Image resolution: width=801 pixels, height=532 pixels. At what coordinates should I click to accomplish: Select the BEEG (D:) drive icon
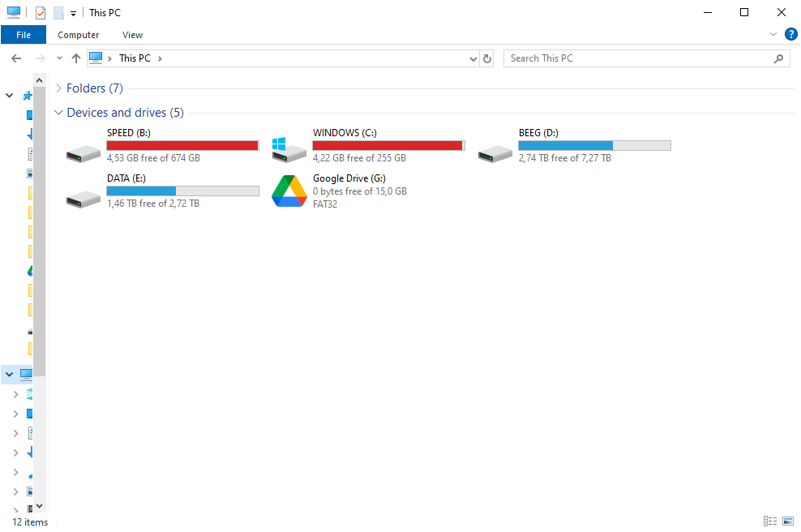(x=495, y=152)
